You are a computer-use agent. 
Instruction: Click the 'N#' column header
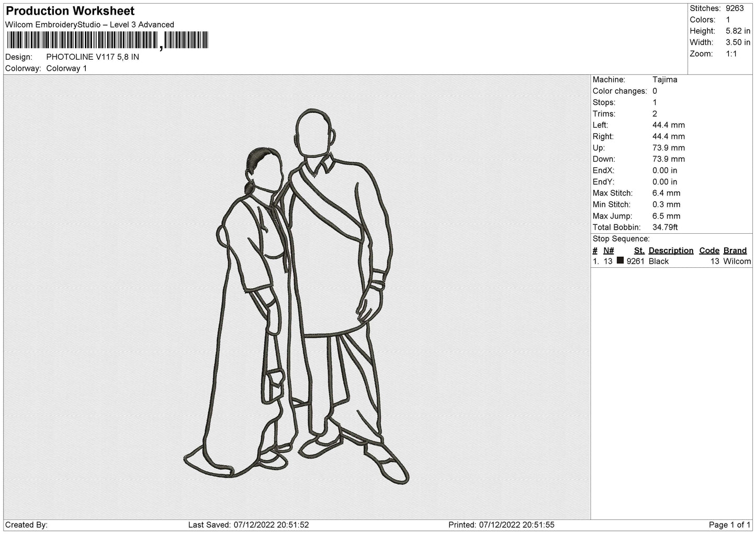point(608,251)
